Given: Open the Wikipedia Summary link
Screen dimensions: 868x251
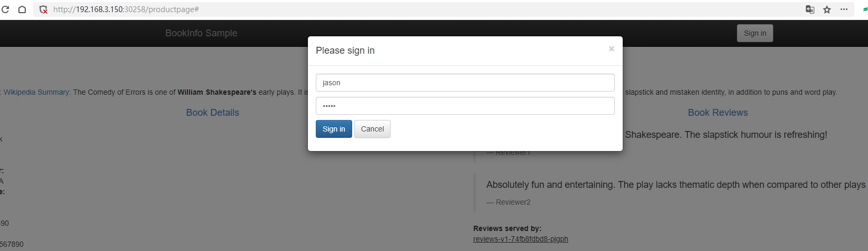Looking at the screenshot, I should click(37, 92).
